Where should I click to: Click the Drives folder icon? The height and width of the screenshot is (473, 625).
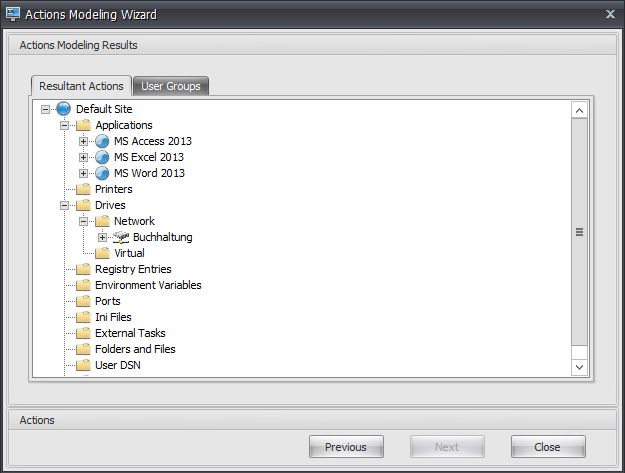click(83, 205)
